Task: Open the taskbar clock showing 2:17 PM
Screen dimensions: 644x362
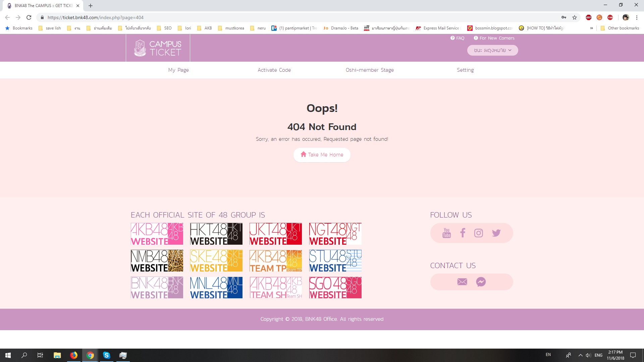Action: coord(615,355)
